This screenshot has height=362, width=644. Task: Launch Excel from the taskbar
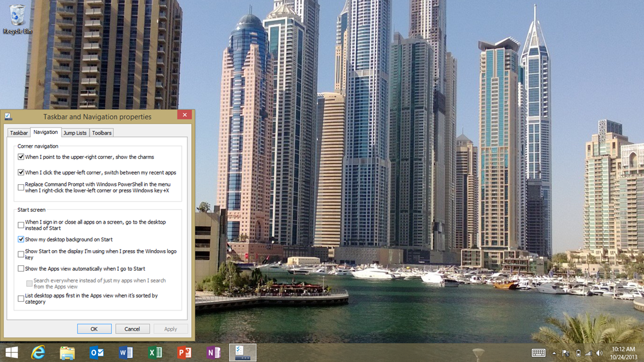pos(155,353)
